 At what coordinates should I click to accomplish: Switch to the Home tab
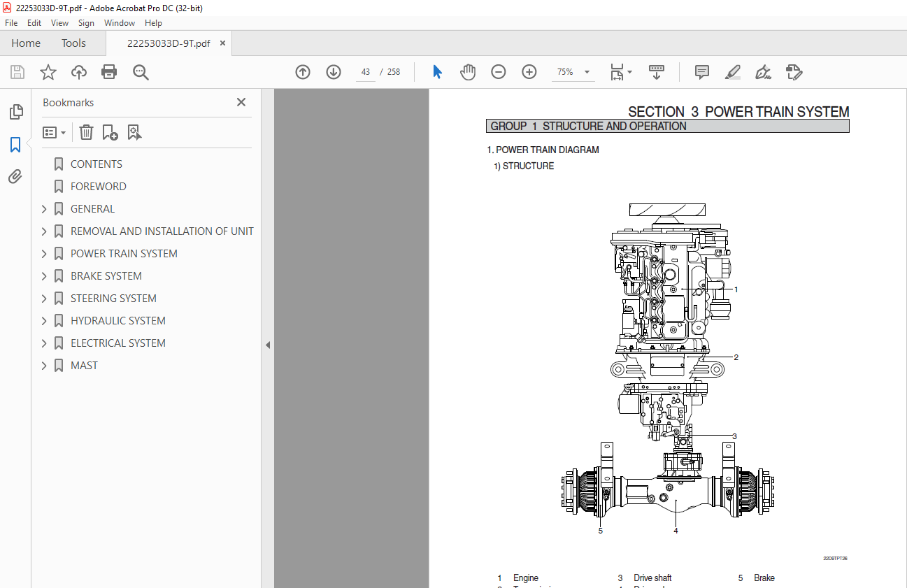click(x=26, y=43)
